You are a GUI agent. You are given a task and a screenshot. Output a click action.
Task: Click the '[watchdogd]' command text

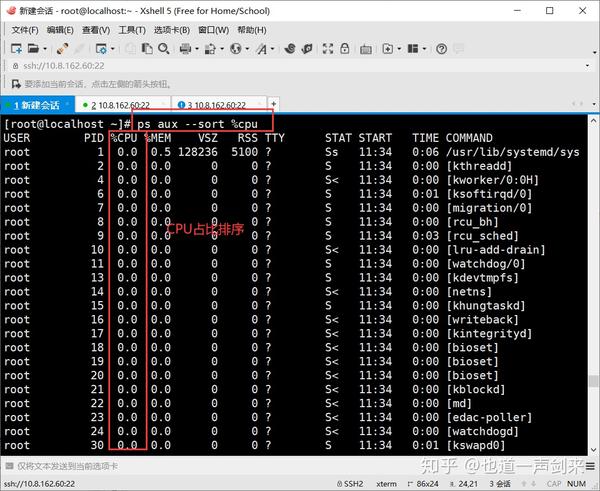(482, 431)
